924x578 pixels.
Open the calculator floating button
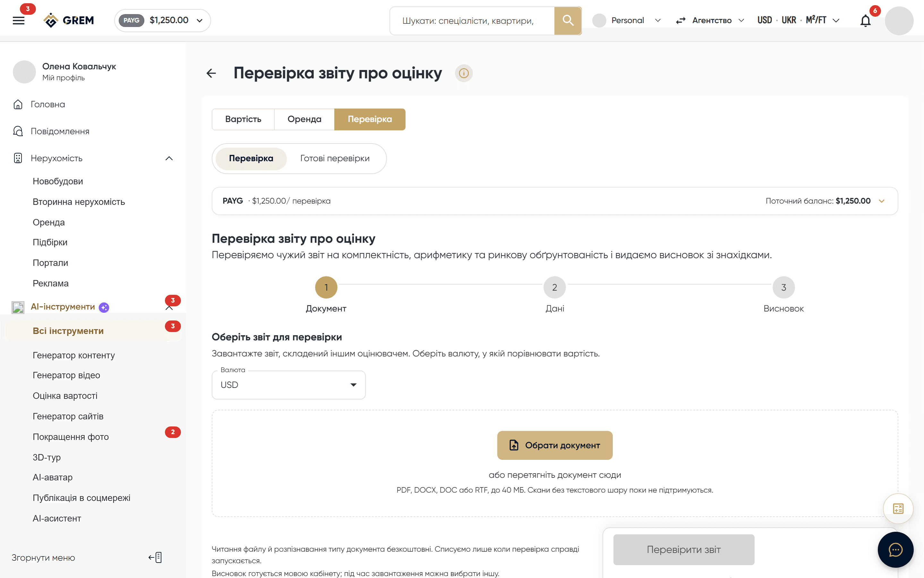coord(898,509)
